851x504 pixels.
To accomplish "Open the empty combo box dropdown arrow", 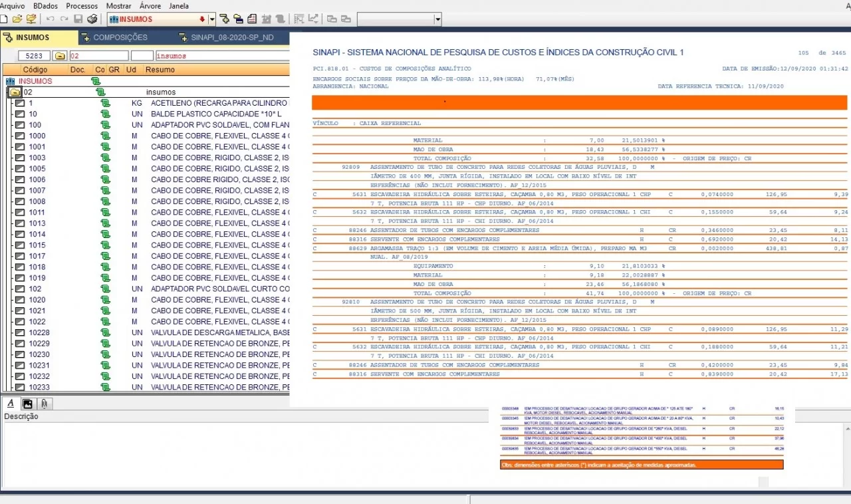I will [x=437, y=19].
